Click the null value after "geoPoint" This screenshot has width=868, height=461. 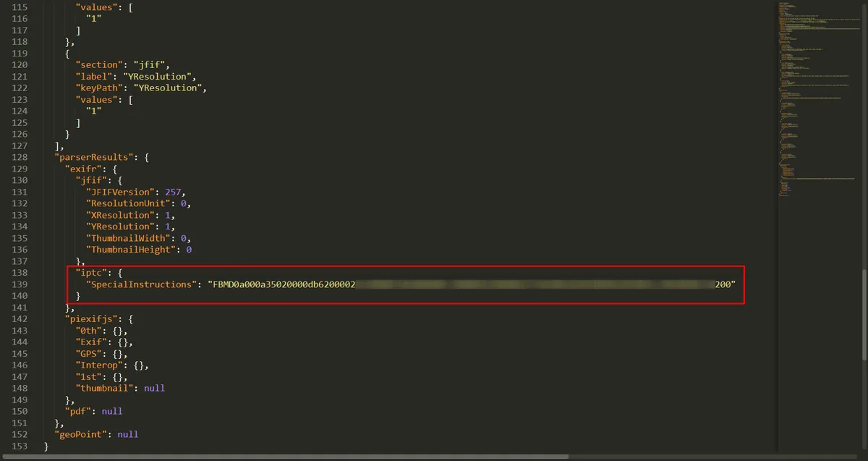[x=128, y=435]
